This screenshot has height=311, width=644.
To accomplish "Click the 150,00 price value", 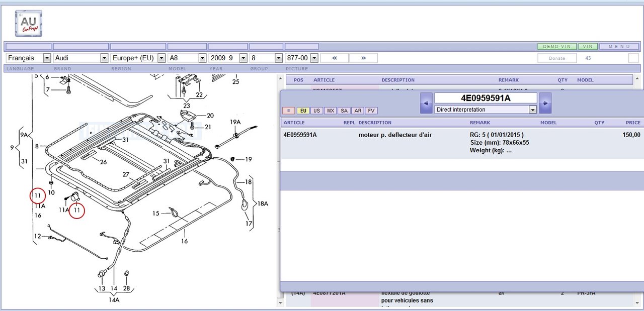I will 632,135.
